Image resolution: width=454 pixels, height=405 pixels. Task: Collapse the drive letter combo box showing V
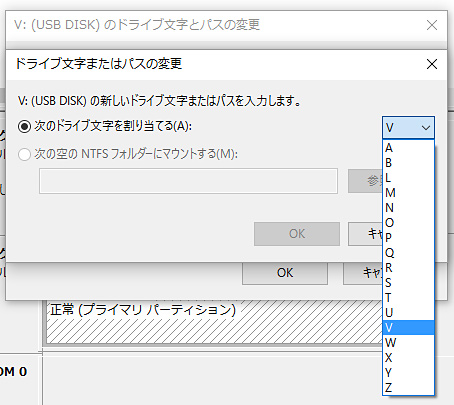click(408, 128)
